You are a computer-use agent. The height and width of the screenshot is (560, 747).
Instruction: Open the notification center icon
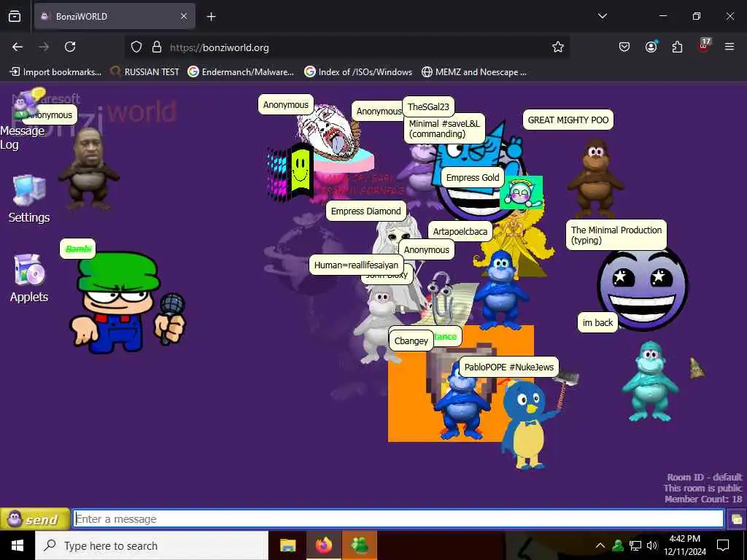(x=723, y=545)
